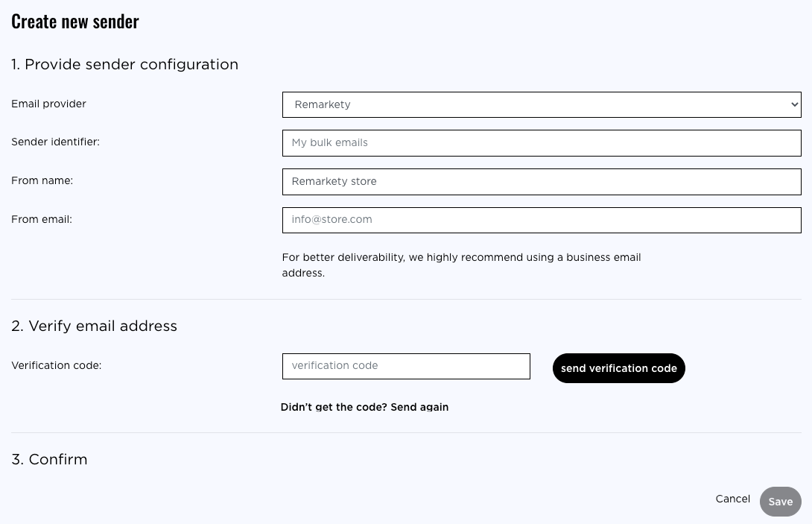Screen dimensions: 812x524
Task: Click the send verification code button
Action: (x=619, y=368)
